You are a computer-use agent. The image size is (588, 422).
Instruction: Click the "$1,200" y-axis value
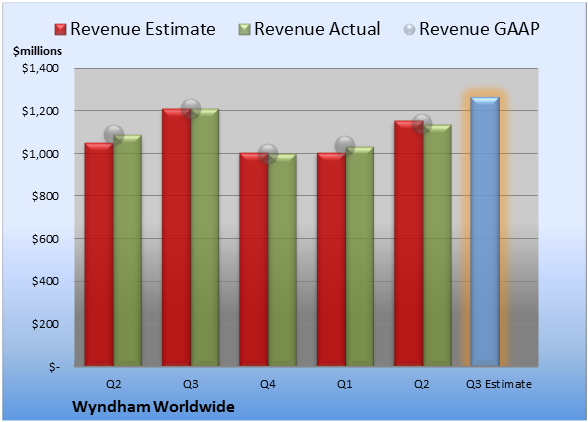[40, 111]
